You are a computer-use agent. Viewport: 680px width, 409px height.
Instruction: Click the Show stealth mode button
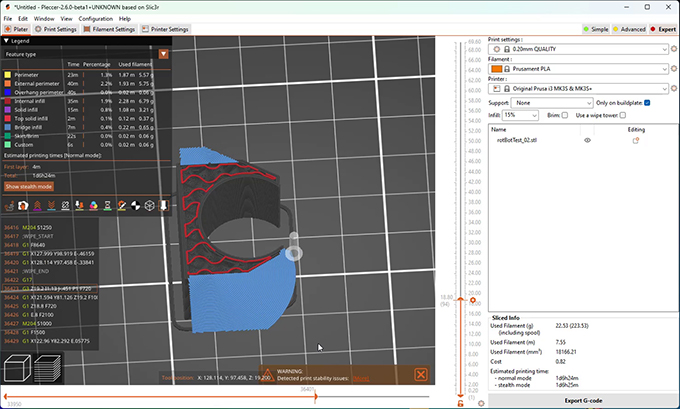29,187
